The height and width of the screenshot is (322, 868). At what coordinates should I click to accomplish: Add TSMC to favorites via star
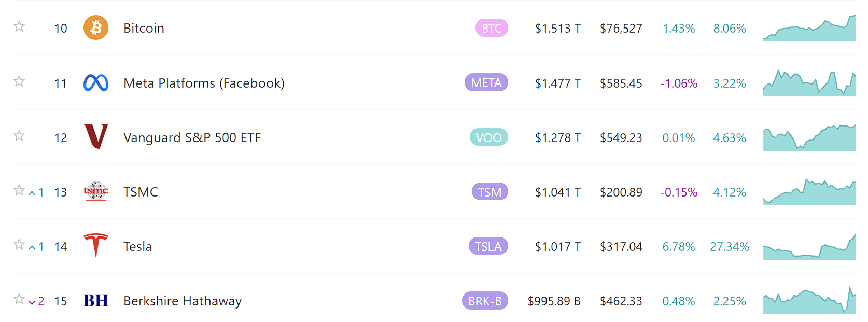pos(19,190)
